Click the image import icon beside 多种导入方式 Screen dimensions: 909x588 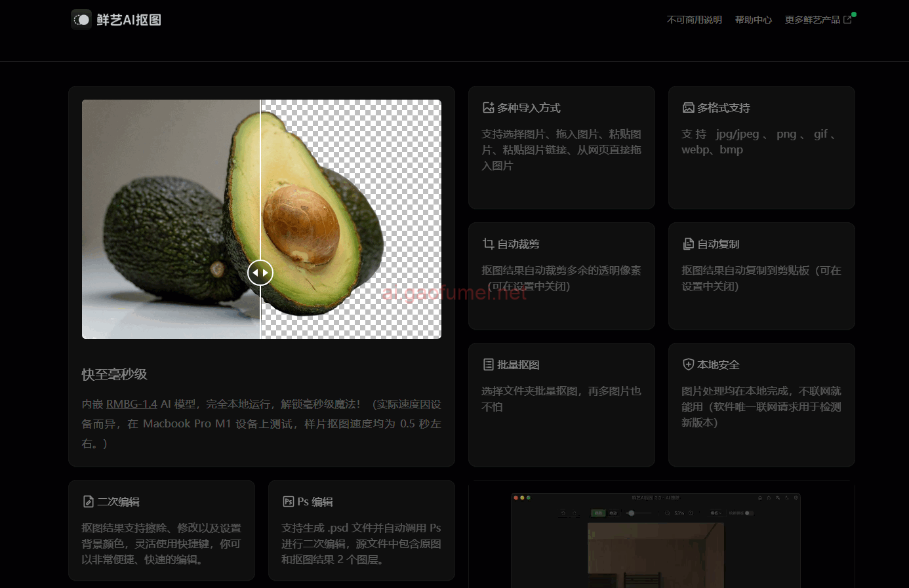tap(488, 108)
